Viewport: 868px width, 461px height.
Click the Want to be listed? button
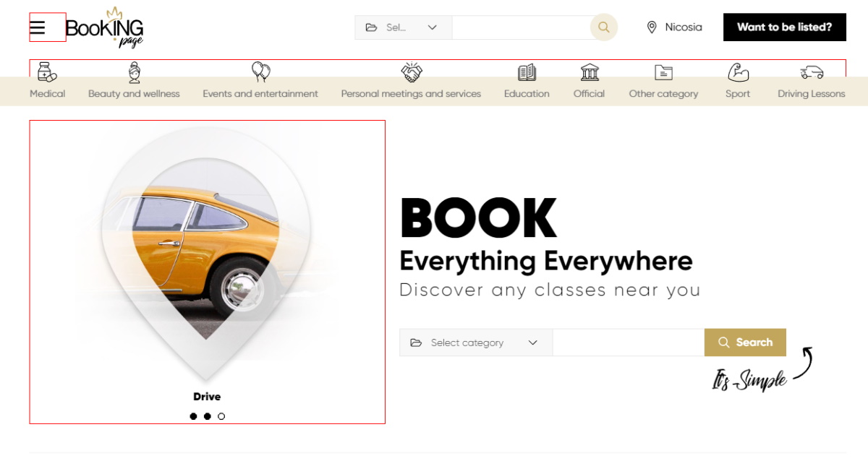point(784,27)
